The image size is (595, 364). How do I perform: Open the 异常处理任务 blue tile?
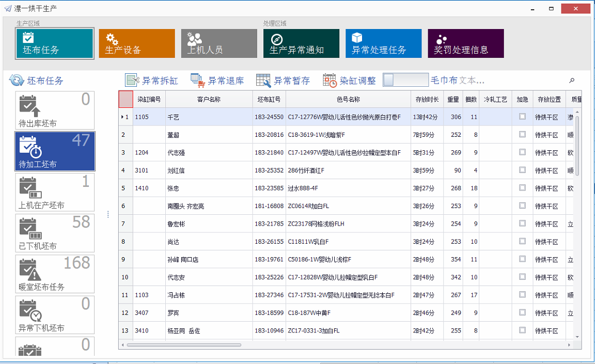click(383, 43)
